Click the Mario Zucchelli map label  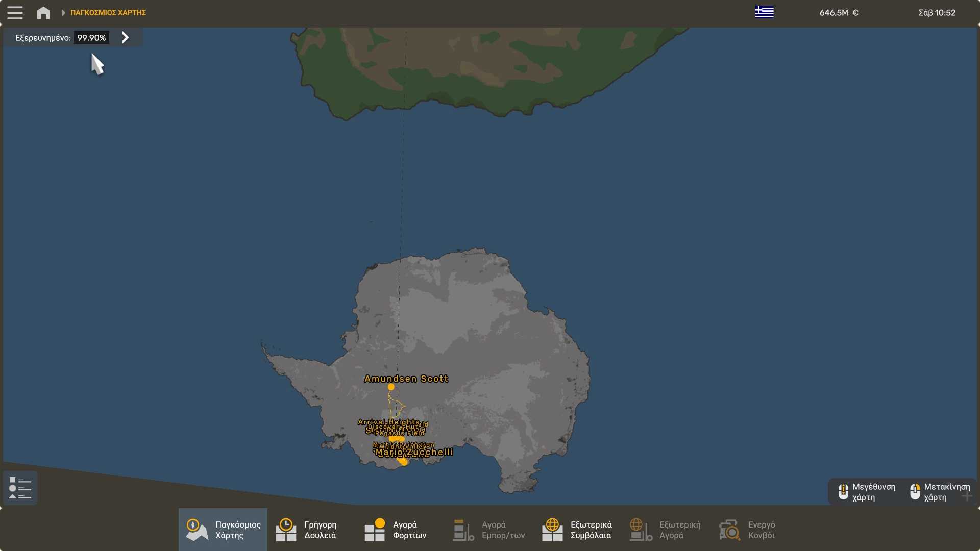414,452
